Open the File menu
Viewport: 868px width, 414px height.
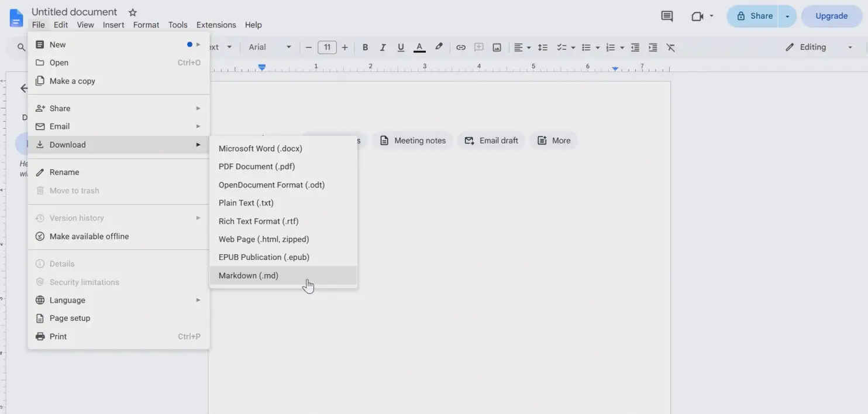[38, 25]
